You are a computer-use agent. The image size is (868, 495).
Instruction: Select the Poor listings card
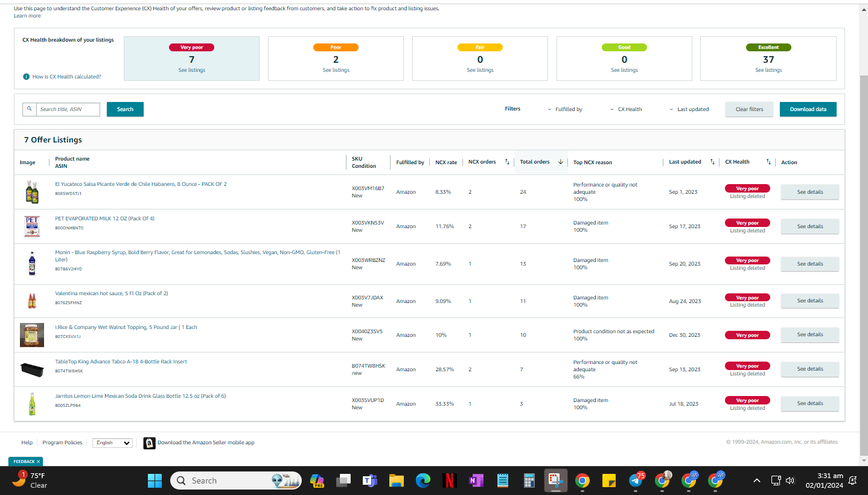[x=336, y=59]
